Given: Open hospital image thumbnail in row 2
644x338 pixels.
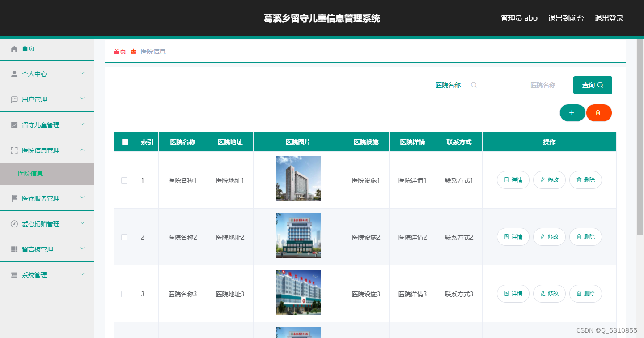Looking at the screenshot, I should point(298,235).
